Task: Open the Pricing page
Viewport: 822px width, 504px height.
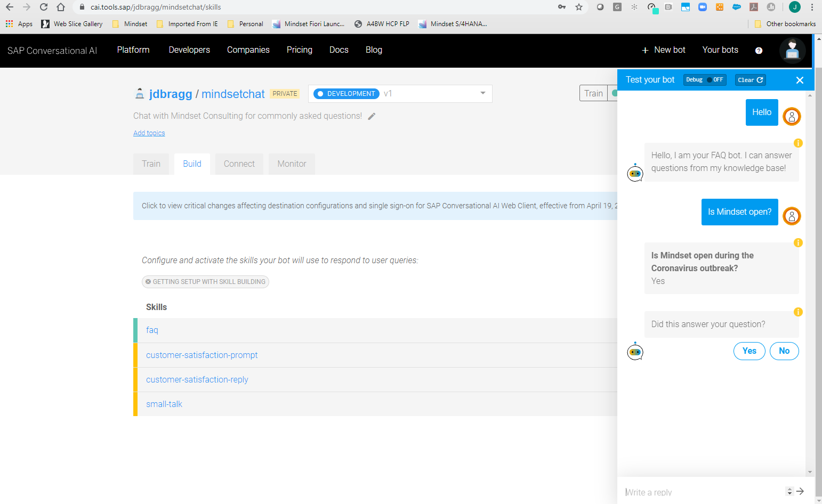Action: (300, 50)
